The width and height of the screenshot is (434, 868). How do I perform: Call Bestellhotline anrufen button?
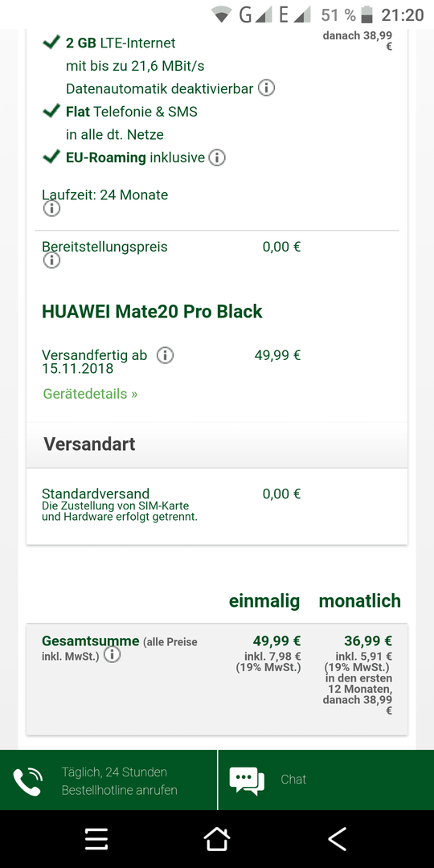109,780
